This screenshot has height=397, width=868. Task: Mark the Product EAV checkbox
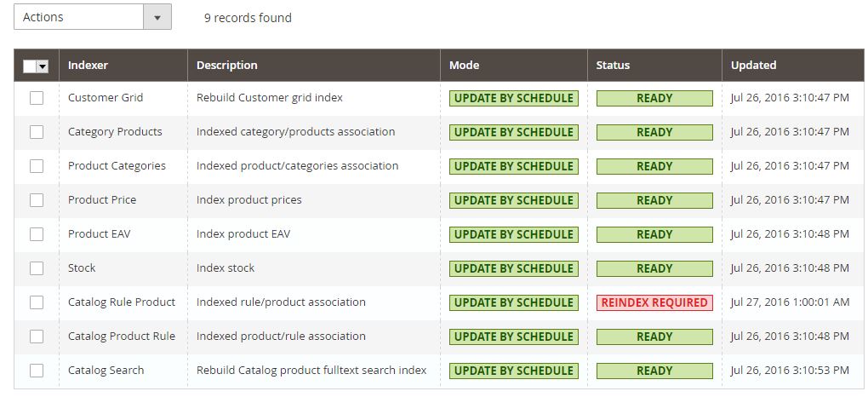[x=37, y=234]
